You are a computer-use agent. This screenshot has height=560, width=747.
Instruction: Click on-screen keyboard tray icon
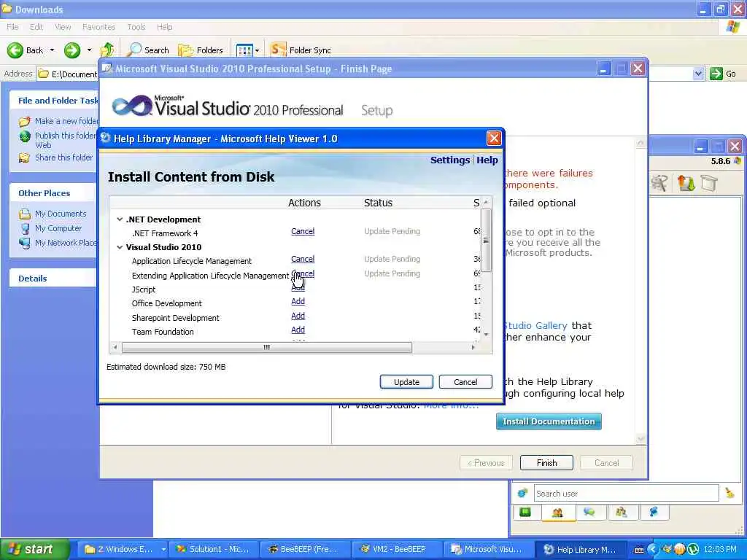point(639,550)
